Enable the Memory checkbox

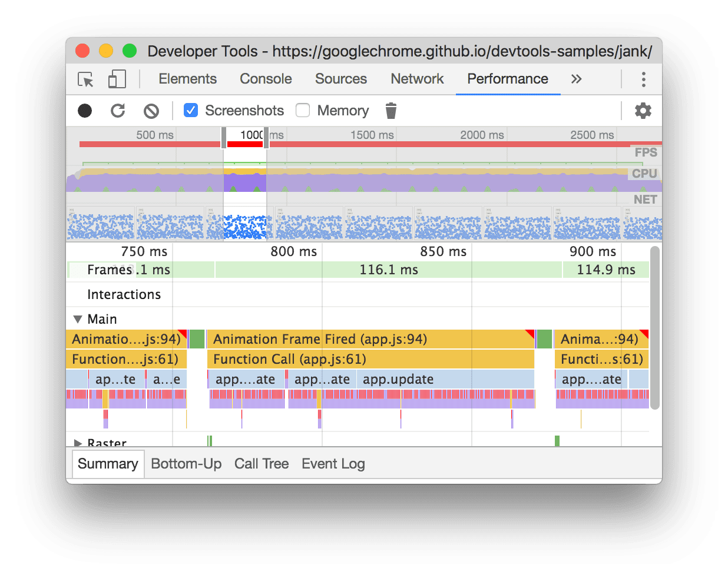pyautogui.click(x=302, y=110)
